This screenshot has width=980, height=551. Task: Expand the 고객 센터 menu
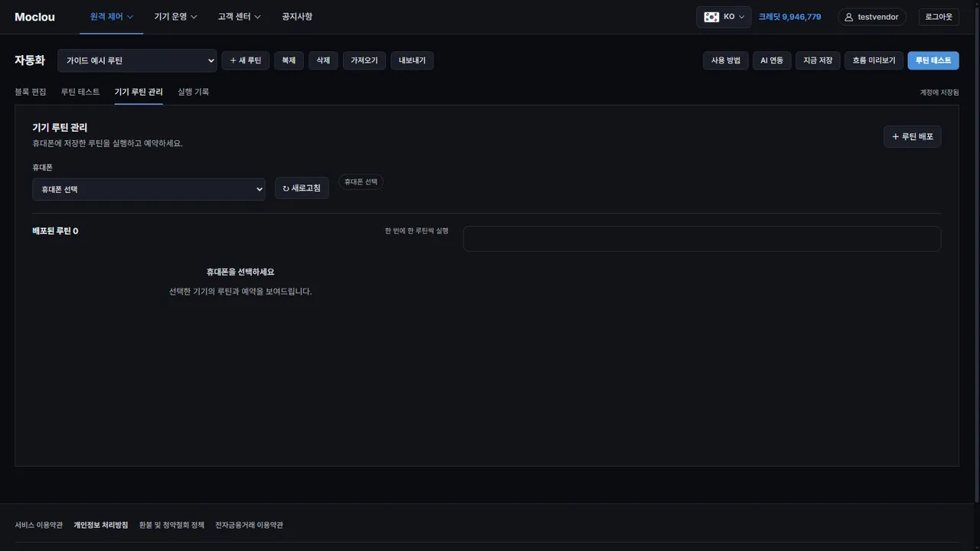click(x=239, y=17)
